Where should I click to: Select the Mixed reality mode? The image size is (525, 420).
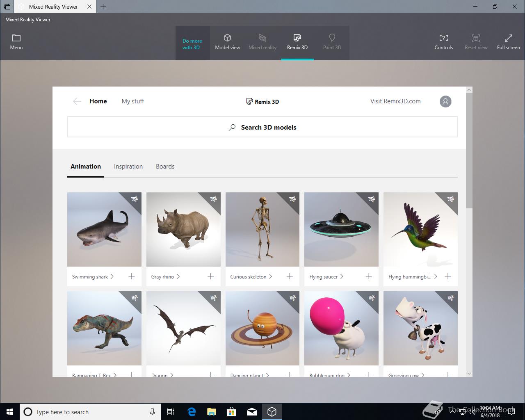tap(262, 42)
